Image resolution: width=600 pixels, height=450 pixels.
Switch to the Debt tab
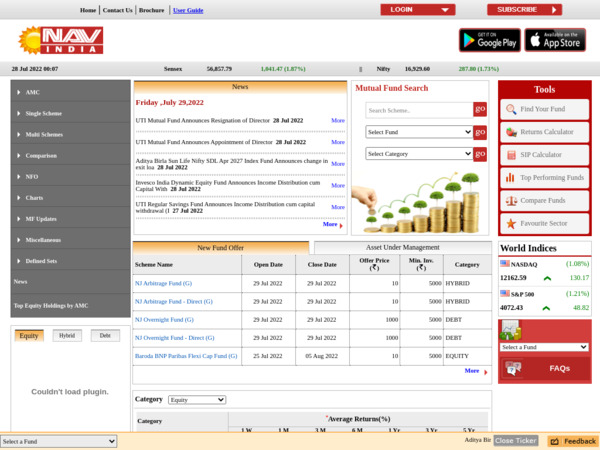[x=105, y=336]
